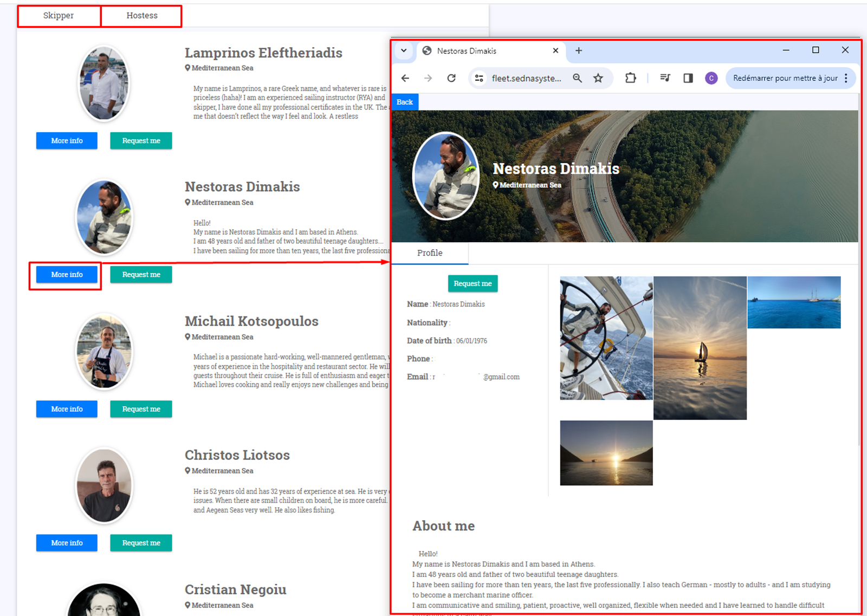Open the sunset over bay gallery photo
This screenshot has width=867, height=616.
[x=606, y=453]
